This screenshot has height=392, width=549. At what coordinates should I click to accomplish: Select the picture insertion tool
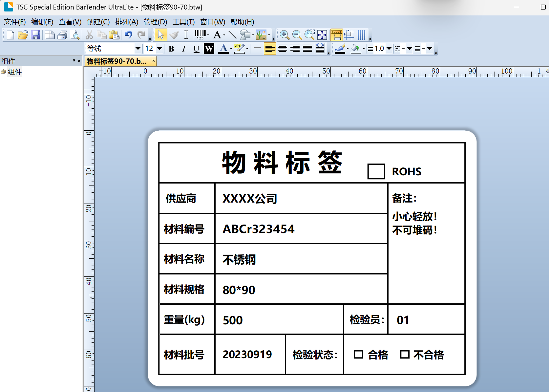pos(261,35)
